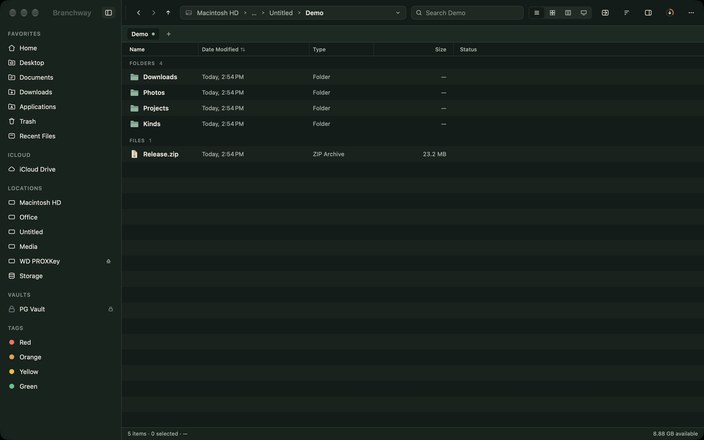This screenshot has width=704, height=440.
Task: Click the 23.2 MB size value
Action: [x=434, y=154]
